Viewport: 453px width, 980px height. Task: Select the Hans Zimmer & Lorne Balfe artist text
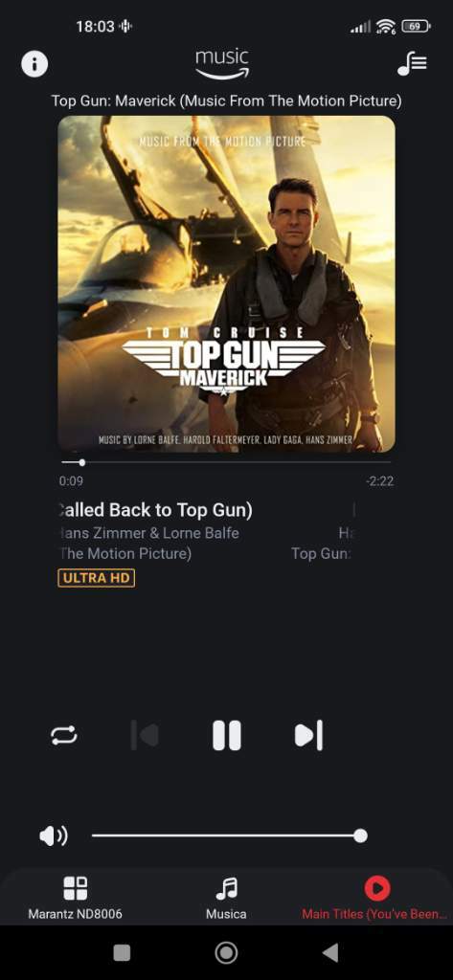tap(148, 533)
